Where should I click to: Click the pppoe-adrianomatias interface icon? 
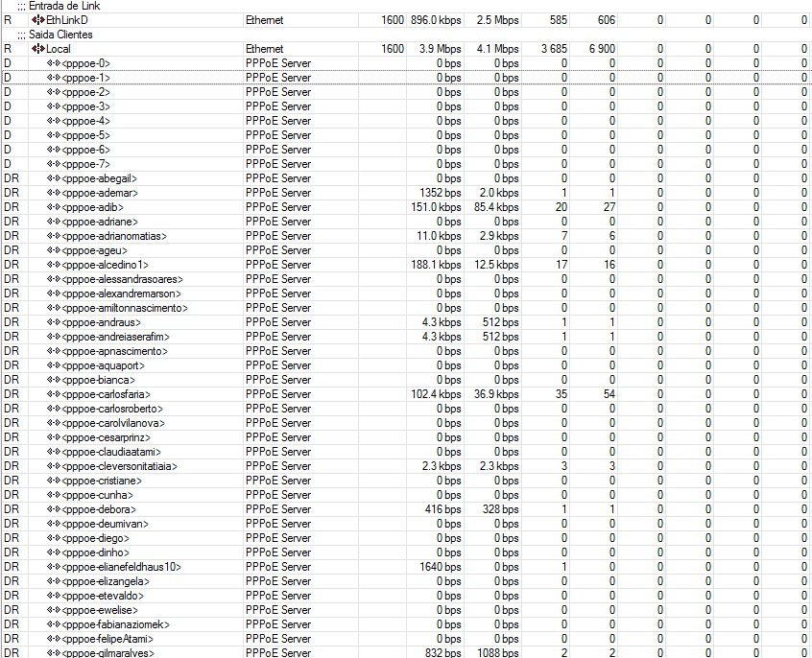click(x=54, y=237)
